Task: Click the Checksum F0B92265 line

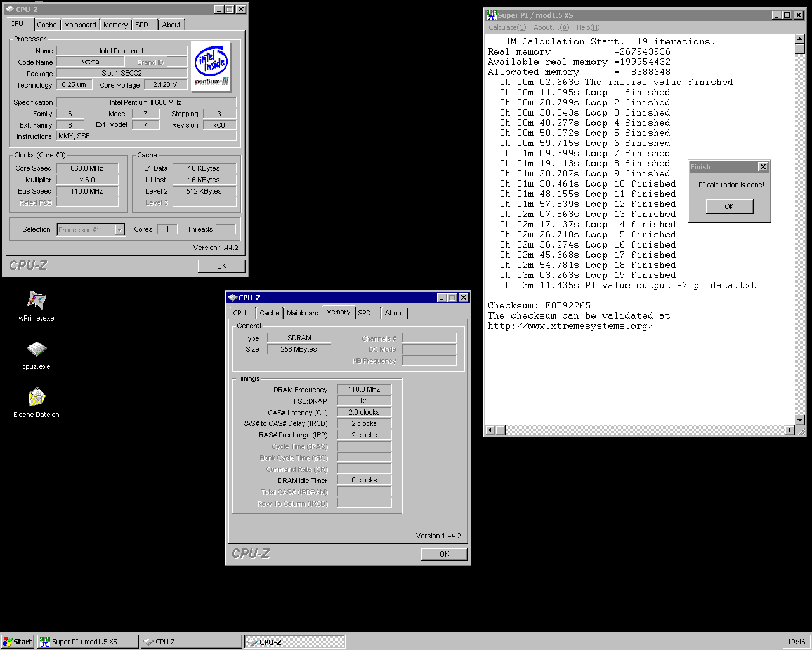Action: [x=539, y=305]
